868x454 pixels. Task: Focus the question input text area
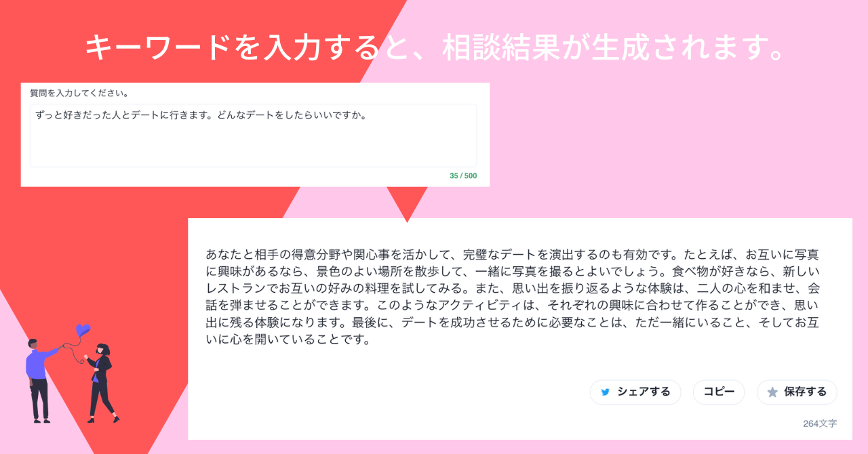[x=253, y=136]
